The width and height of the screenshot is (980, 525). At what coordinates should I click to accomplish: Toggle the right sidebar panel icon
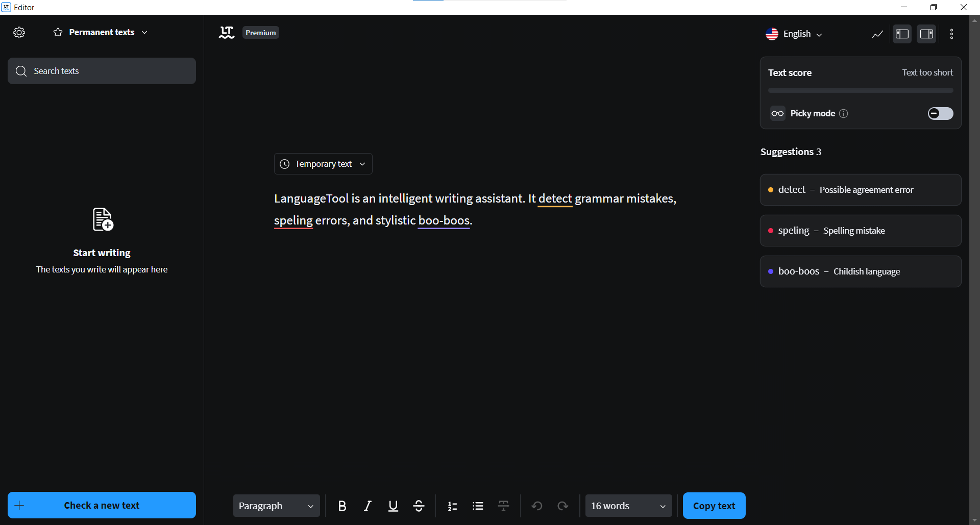pos(926,34)
